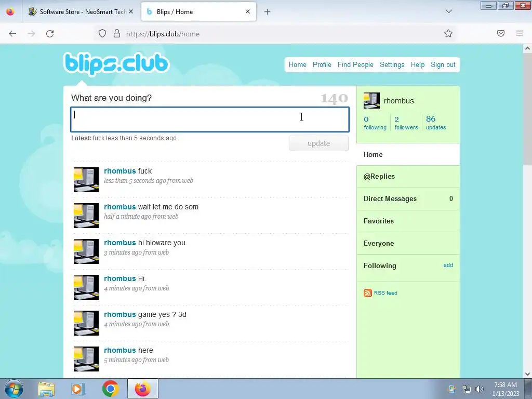
Task: Click avatar beside the 'fuck' post
Action: pyautogui.click(x=86, y=179)
